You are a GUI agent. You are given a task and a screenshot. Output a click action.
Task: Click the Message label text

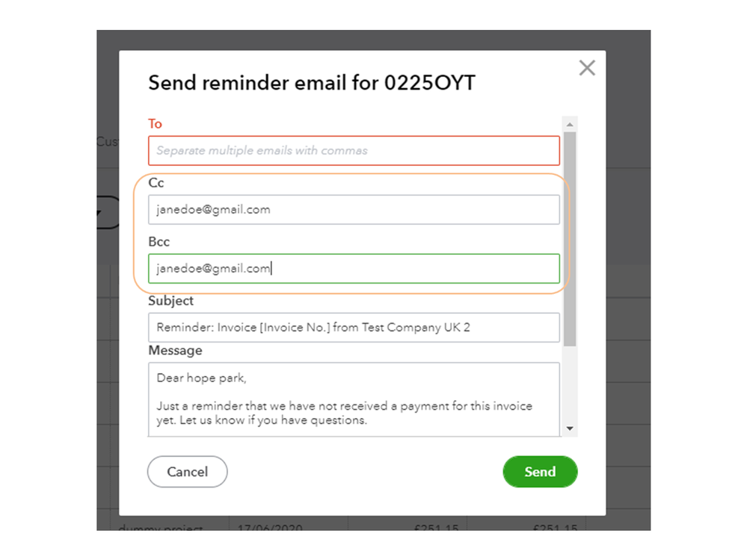click(x=175, y=351)
